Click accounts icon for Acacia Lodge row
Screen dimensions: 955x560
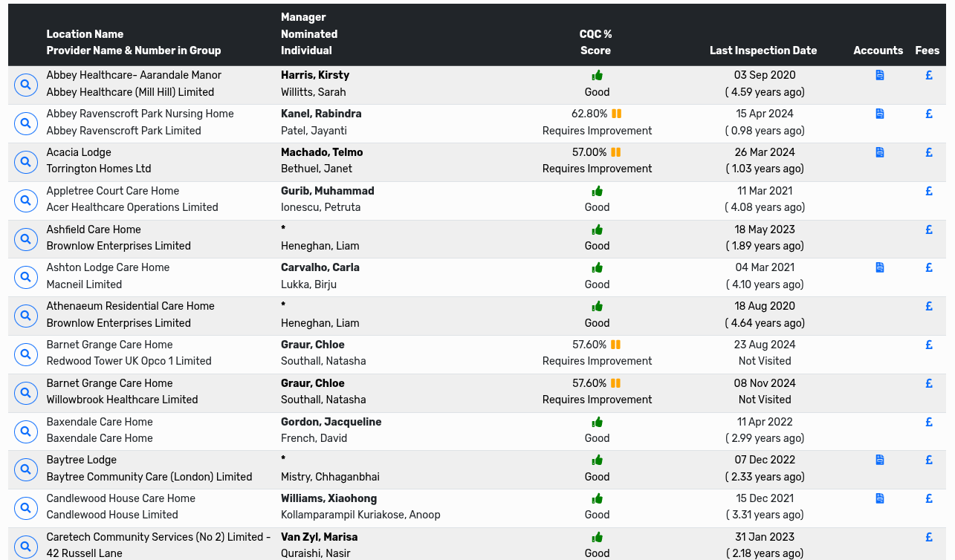[880, 152]
